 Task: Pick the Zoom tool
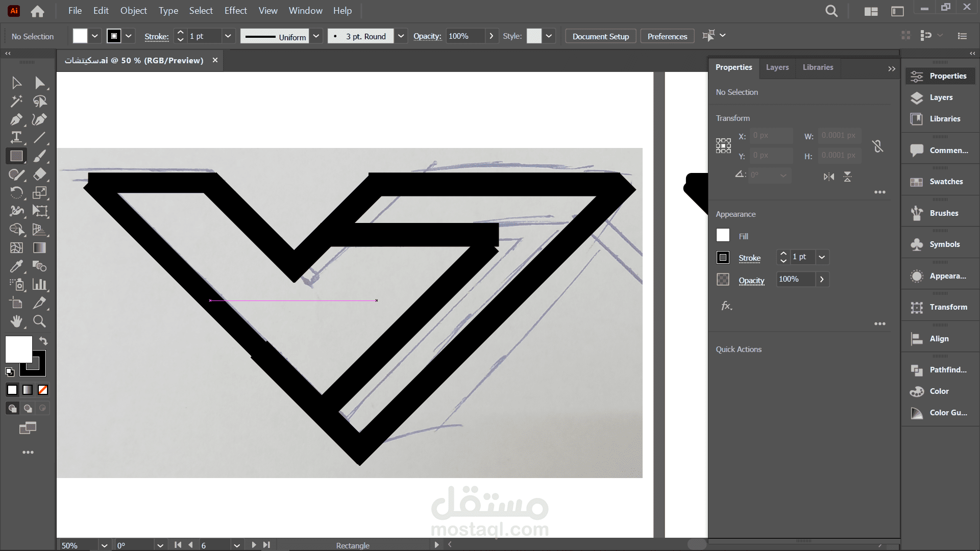click(39, 321)
